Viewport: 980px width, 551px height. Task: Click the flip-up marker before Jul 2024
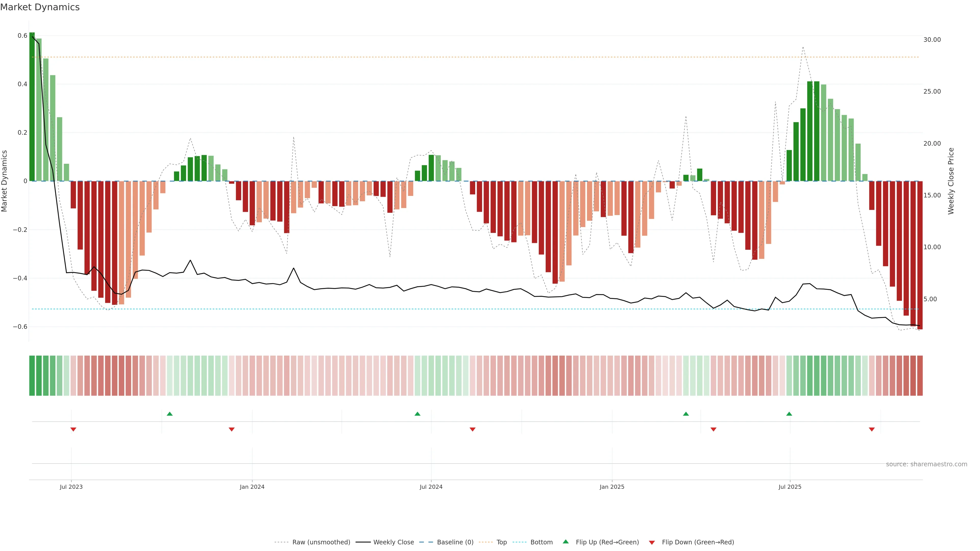click(417, 414)
